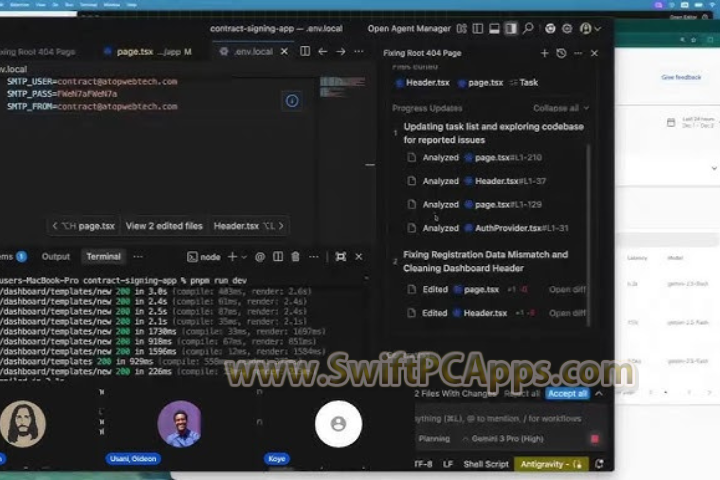Open the Header.tsx file chip
Image resolution: width=720 pixels, height=480 pixels.
tap(422, 83)
